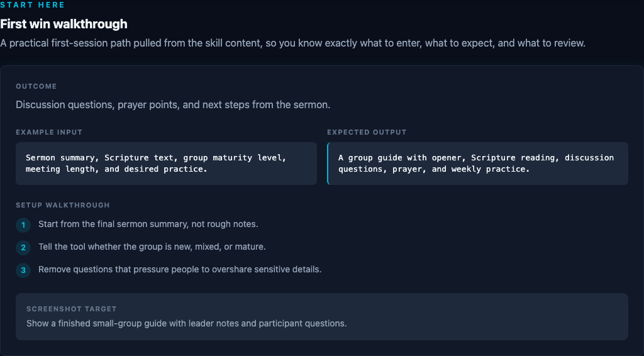The height and width of the screenshot is (356, 644).
Task: Click the OUTCOME section label
Action: pos(36,86)
